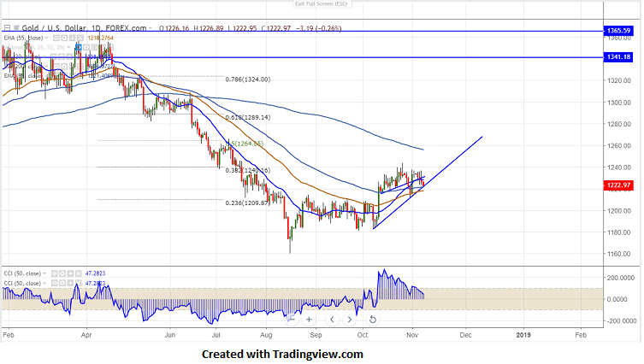Image resolution: width=644 pixels, height=364 pixels.
Task: Collapse the legend using top-left box icon
Action: pos(7,28)
